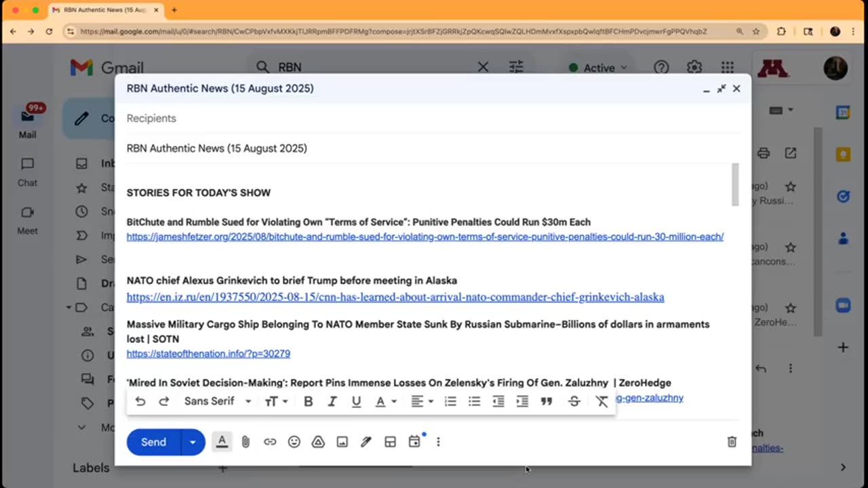Insert a link using the chain icon
Screen dimensions: 868x488
(x=270, y=442)
